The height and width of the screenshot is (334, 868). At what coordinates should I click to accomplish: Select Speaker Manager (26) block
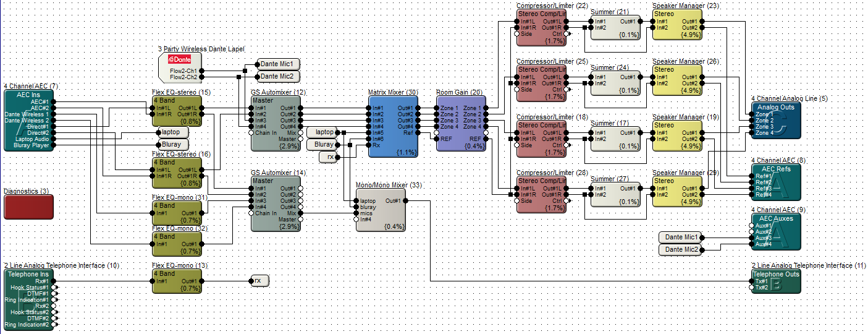[677, 80]
